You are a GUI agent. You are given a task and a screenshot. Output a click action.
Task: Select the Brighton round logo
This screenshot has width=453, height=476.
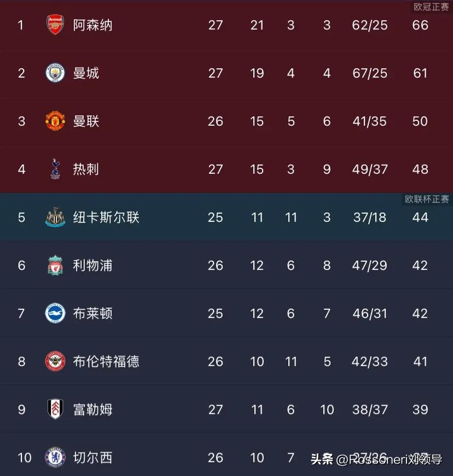[55, 313]
